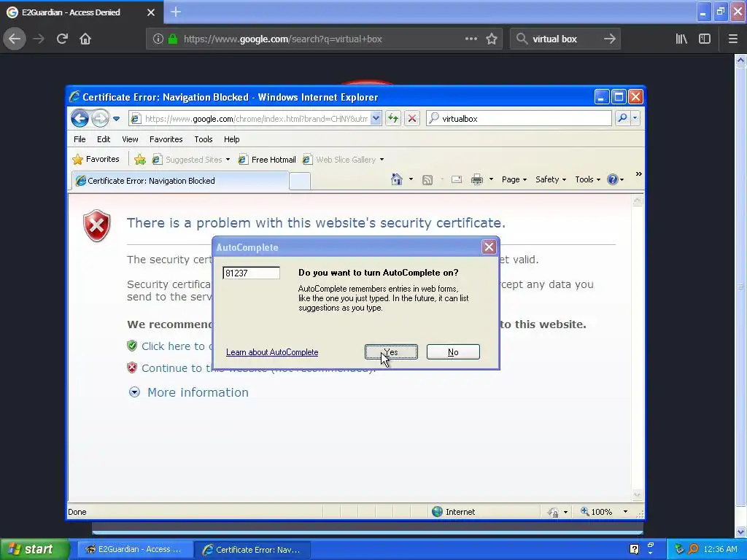
Task: Open the Safety dropdown menu in IE
Action: click(551, 179)
